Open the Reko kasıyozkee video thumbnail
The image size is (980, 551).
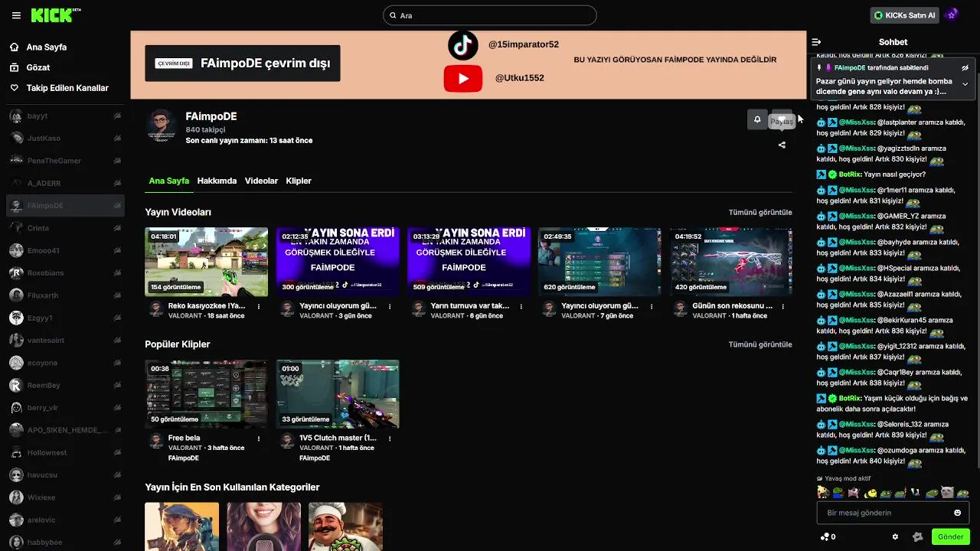(x=207, y=262)
